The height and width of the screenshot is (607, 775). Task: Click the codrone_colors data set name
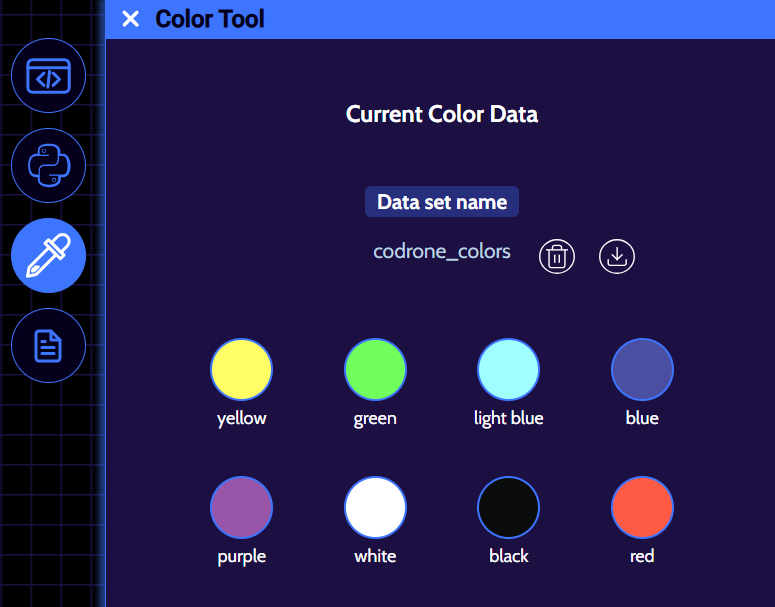[x=442, y=252]
